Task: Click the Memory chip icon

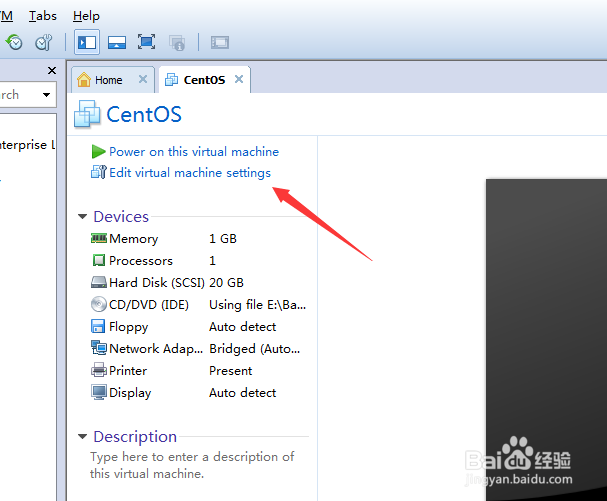Action: (99, 238)
